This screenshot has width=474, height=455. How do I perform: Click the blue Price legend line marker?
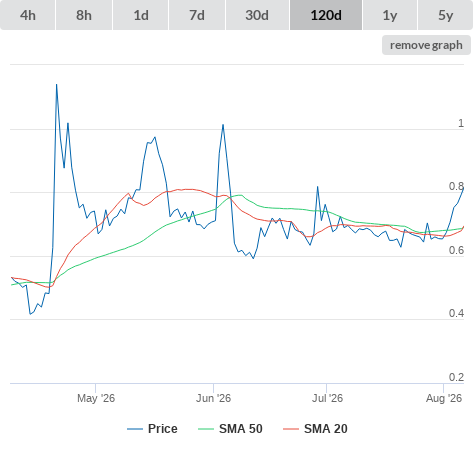pos(135,429)
